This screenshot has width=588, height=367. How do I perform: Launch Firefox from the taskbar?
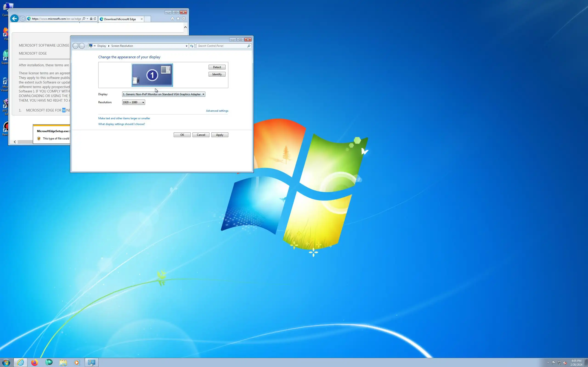click(x=34, y=362)
